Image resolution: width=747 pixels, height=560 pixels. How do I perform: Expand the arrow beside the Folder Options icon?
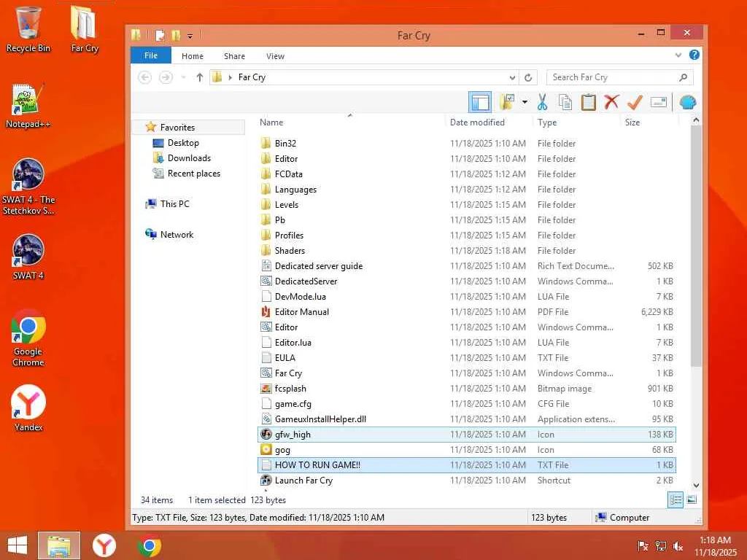tap(525, 102)
